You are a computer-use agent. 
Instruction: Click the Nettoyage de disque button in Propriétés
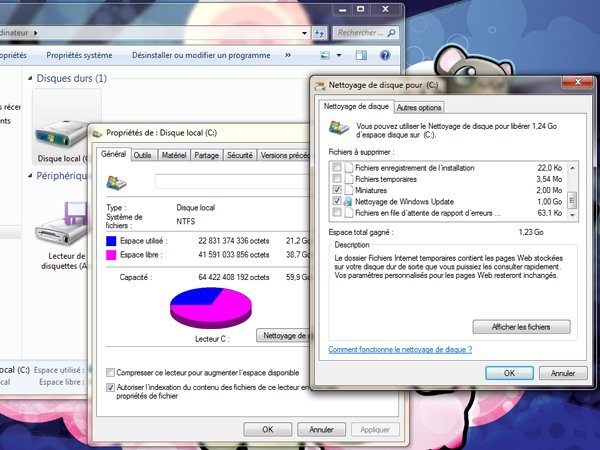[x=284, y=336]
